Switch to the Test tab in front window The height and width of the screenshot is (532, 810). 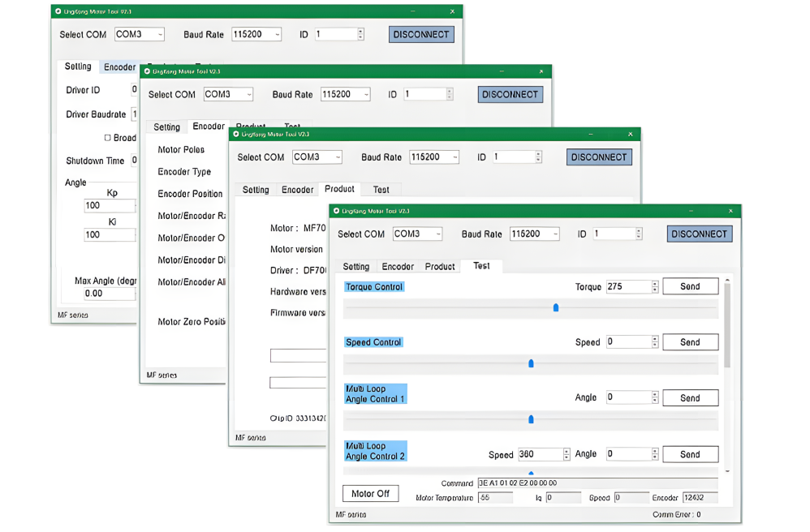(x=481, y=266)
